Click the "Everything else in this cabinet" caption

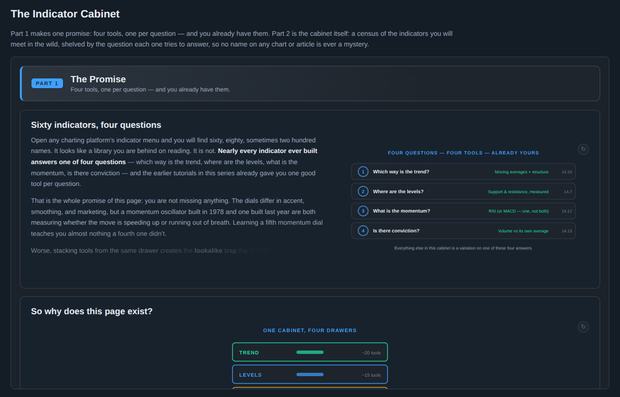pyautogui.click(x=463, y=248)
